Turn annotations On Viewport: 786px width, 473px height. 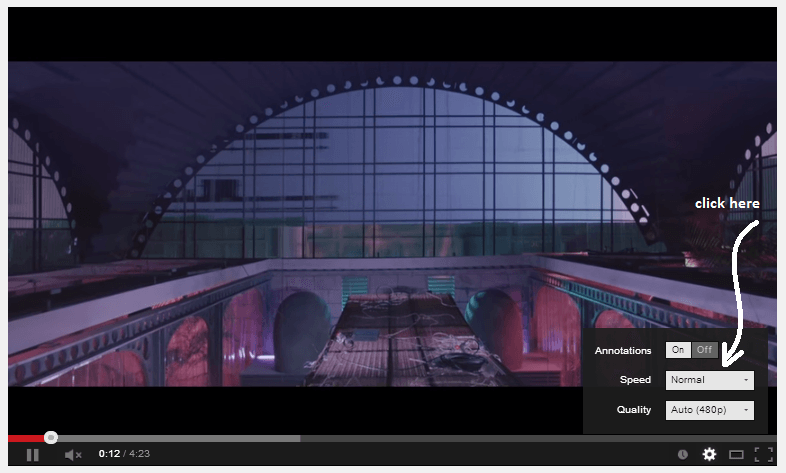(x=678, y=350)
